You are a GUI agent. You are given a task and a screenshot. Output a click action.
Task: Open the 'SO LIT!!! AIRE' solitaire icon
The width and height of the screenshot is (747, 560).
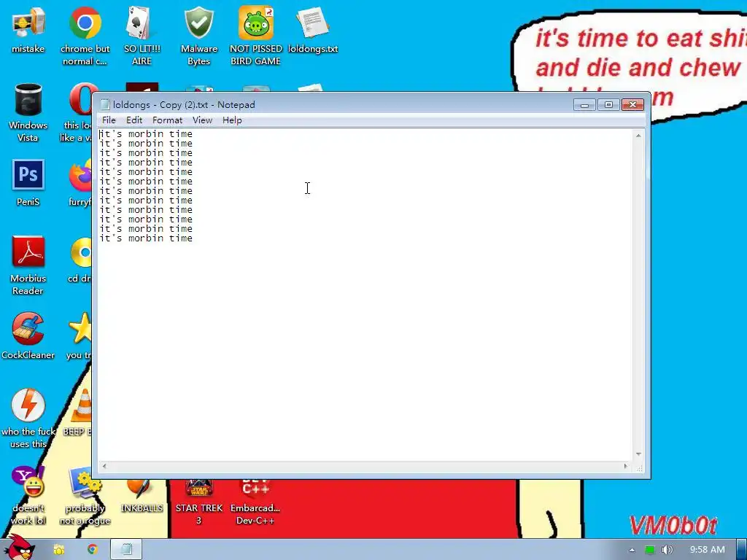(142, 36)
